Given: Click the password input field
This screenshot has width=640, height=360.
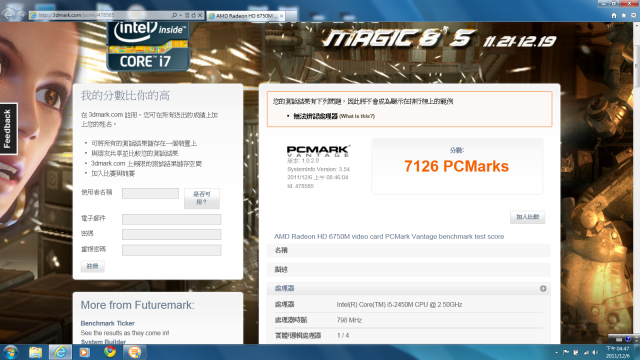Looking at the screenshot, I should (171, 234).
